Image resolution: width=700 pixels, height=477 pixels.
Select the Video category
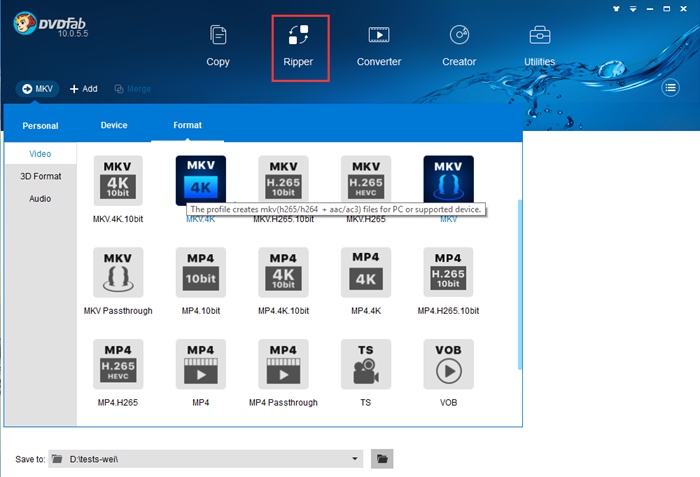click(40, 154)
